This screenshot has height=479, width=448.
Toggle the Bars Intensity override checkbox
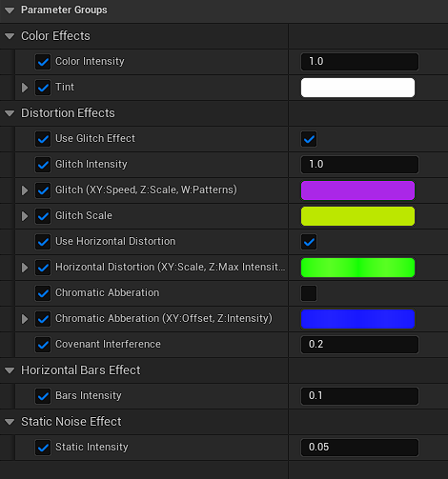coord(43,396)
